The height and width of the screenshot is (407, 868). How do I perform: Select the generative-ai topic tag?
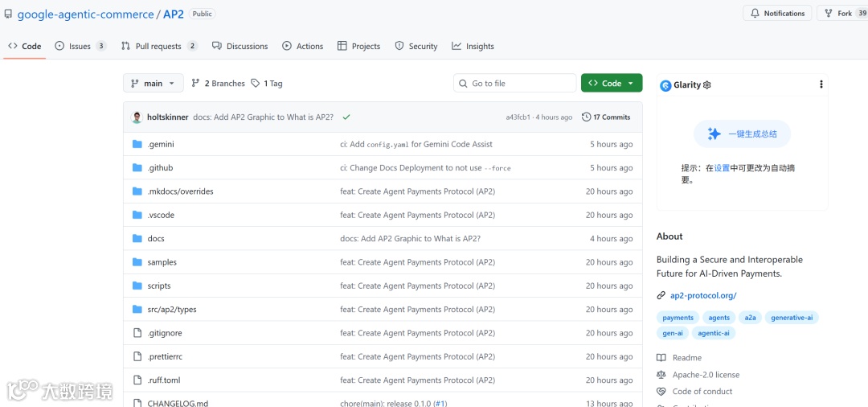pyautogui.click(x=792, y=317)
